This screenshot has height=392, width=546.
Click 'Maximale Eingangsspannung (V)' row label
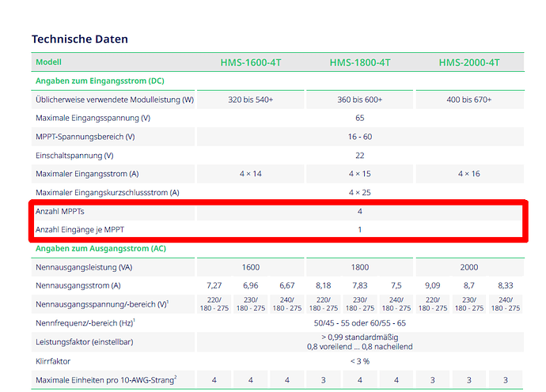point(93,119)
